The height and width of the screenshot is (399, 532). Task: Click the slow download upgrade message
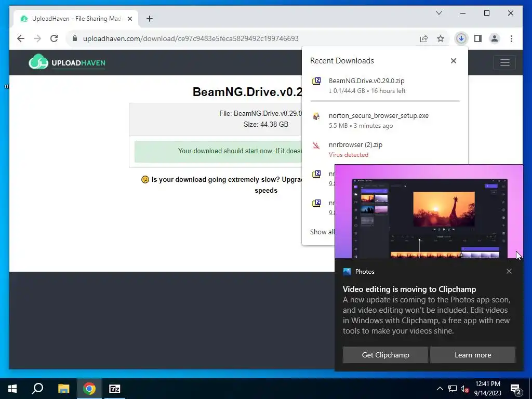pos(221,185)
